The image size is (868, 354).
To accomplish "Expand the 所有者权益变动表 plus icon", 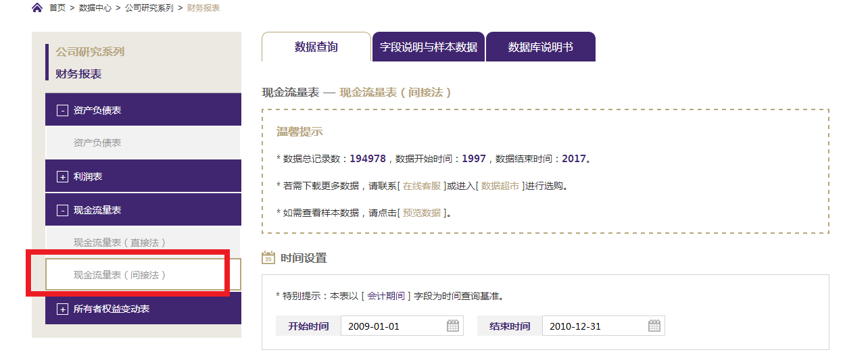I will pyautogui.click(x=62, y=309).
